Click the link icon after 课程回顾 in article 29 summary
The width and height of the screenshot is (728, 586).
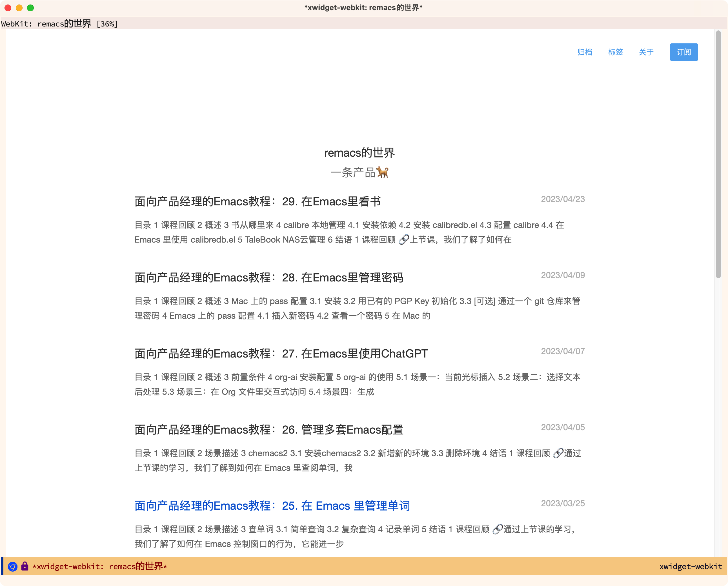point(404,239)
